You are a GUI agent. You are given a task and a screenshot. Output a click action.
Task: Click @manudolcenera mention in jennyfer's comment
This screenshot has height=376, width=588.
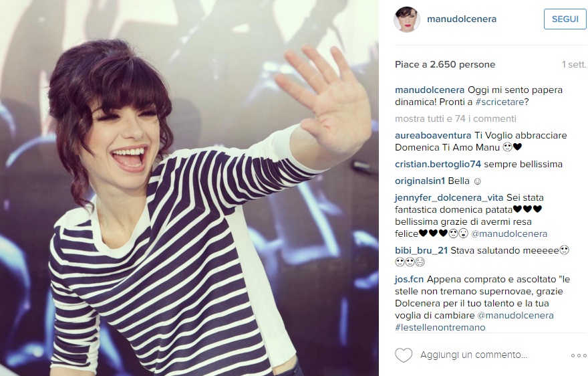tap(509, 233)
